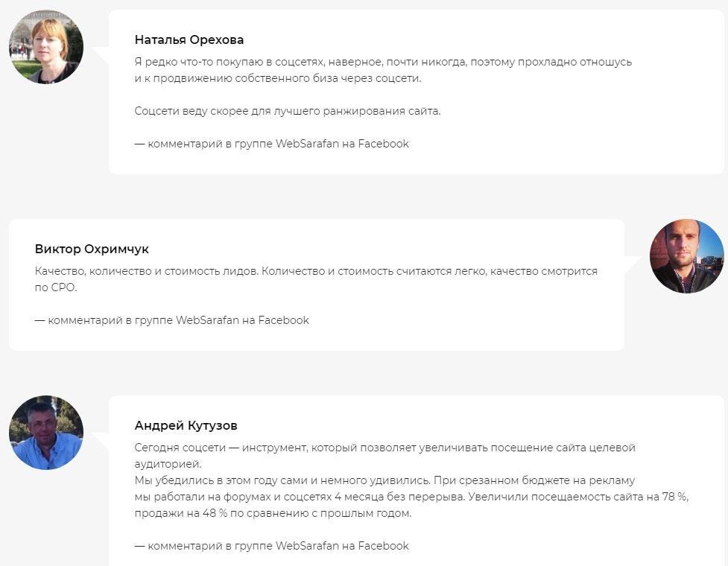Image resolution: width=728 pixels, height=566 pixels.
Task: Click Facebook in Наталья Орехова's comment source
Action: [x=384, y=144]
